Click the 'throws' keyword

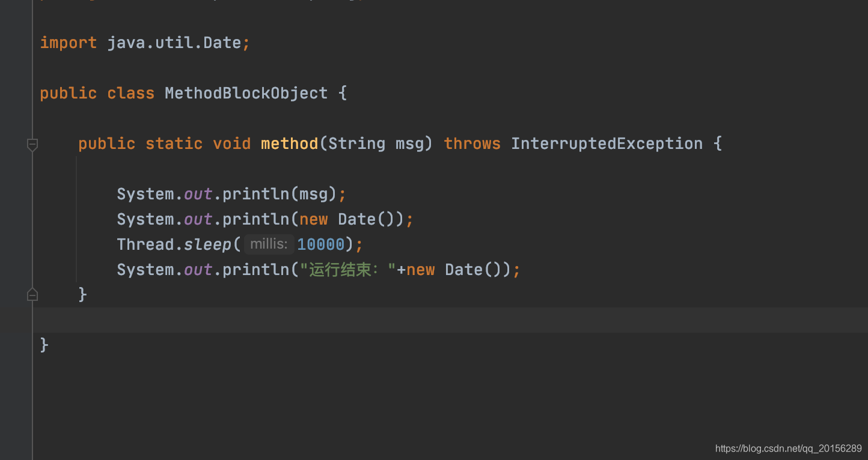pos(472,144)
